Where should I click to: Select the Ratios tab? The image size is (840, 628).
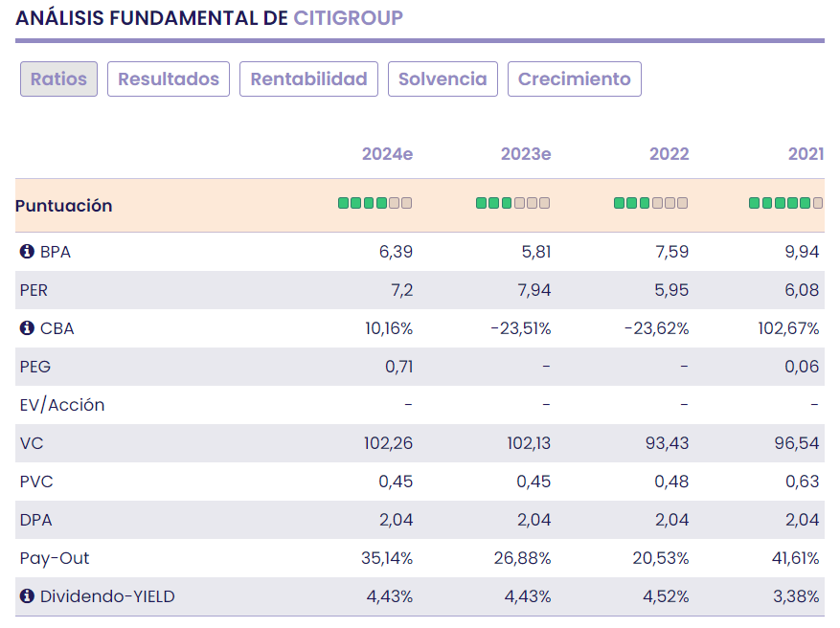point(58,79)
